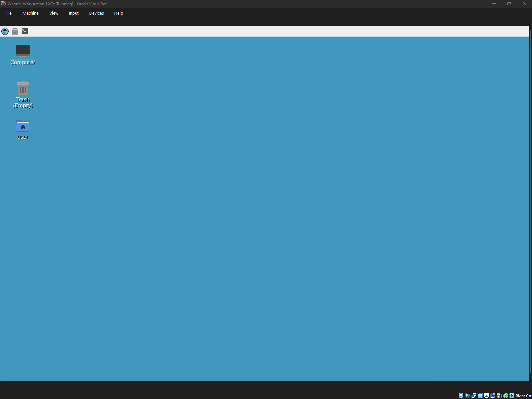Click the network adapter status icon
The height and width of the screenshot is (399, 532).
(x=474, y=395)
